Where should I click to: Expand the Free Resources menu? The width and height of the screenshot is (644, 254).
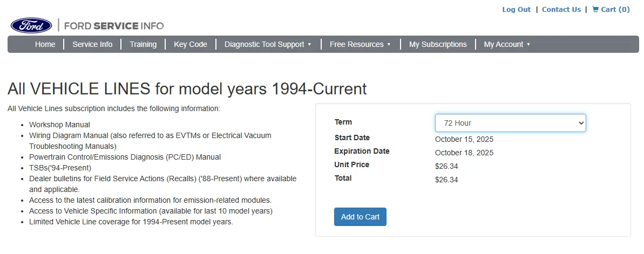tap(360, 44)
